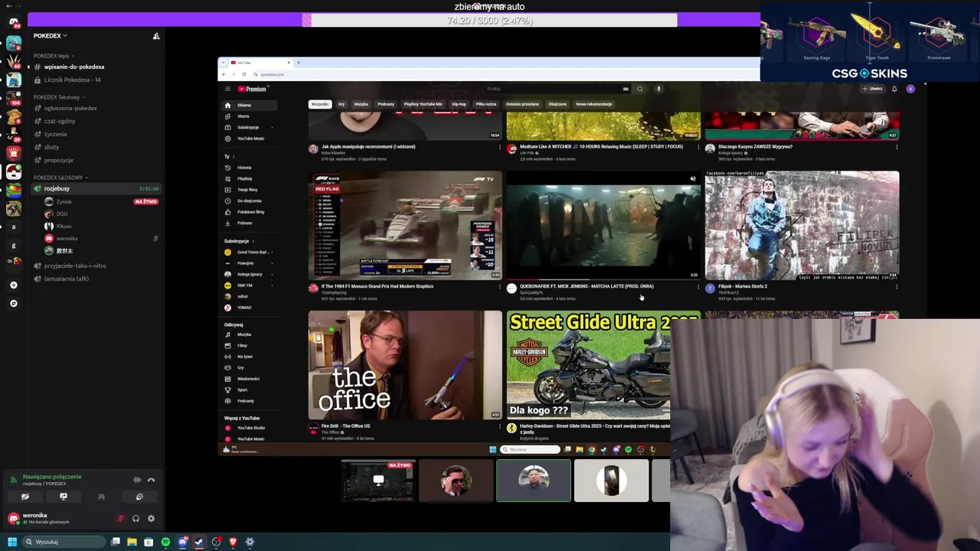
Task: Open Steam from the Windows taskbar
Action: [x=199, y=542]
